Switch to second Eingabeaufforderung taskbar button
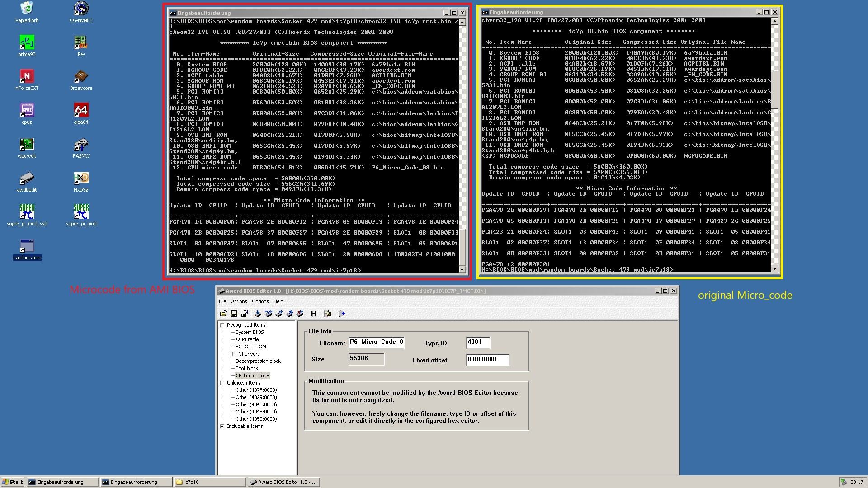868x488 pixels. [x=136, y=482]
